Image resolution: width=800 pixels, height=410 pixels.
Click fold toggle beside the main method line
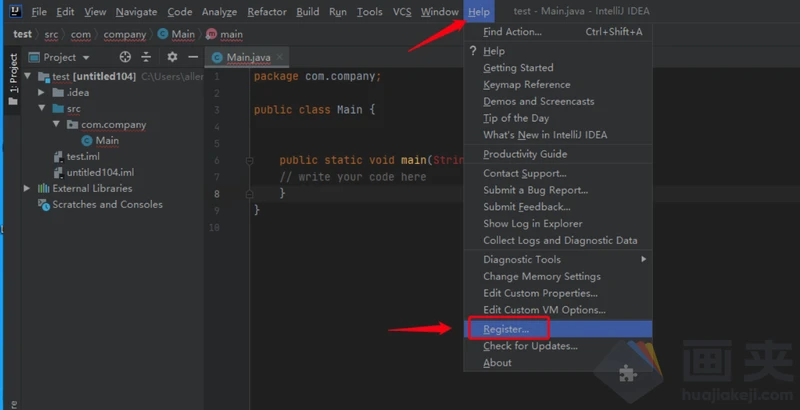click(x=249, y=160)
